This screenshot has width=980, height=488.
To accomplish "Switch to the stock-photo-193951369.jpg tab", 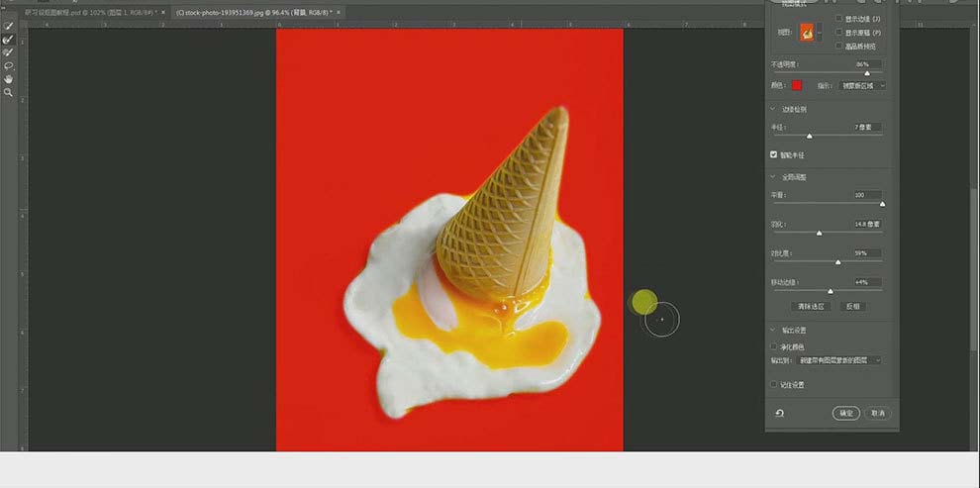I will click(252, 12).
